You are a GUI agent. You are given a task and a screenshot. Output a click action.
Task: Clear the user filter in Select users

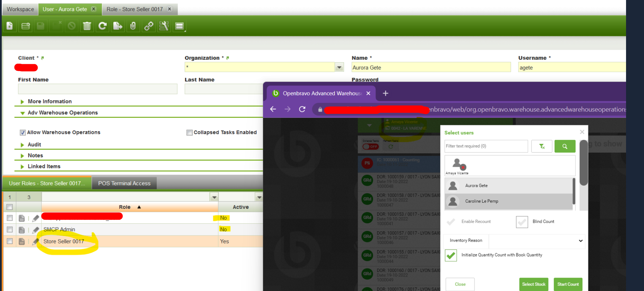[542, 146]
